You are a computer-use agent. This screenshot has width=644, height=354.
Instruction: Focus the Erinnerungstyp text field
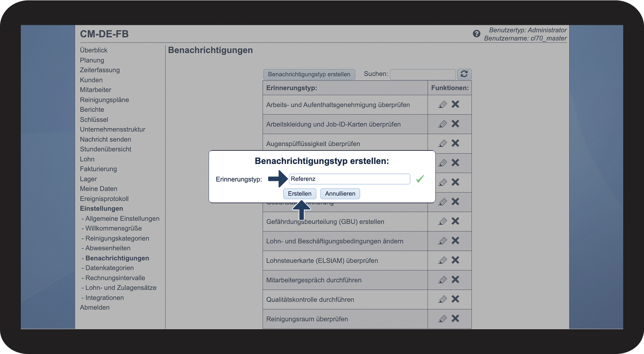click(x=349, y=179)
